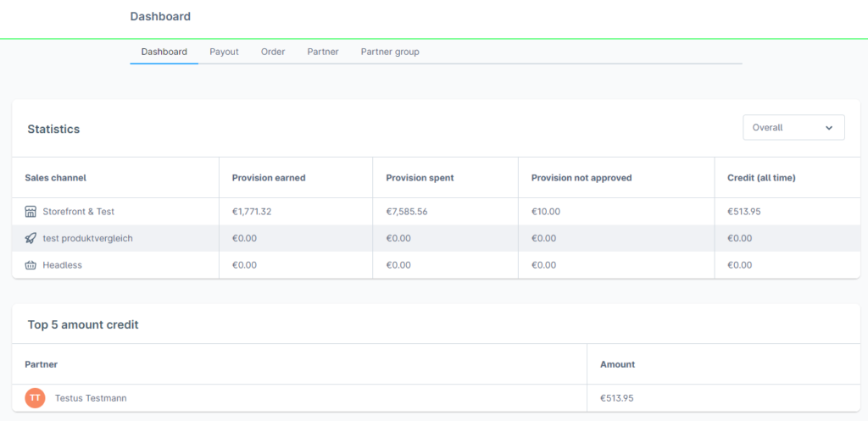This screenshot has width=868, height=421.
Task: Click the Provision not approved column header
Action: pos(581,178)
